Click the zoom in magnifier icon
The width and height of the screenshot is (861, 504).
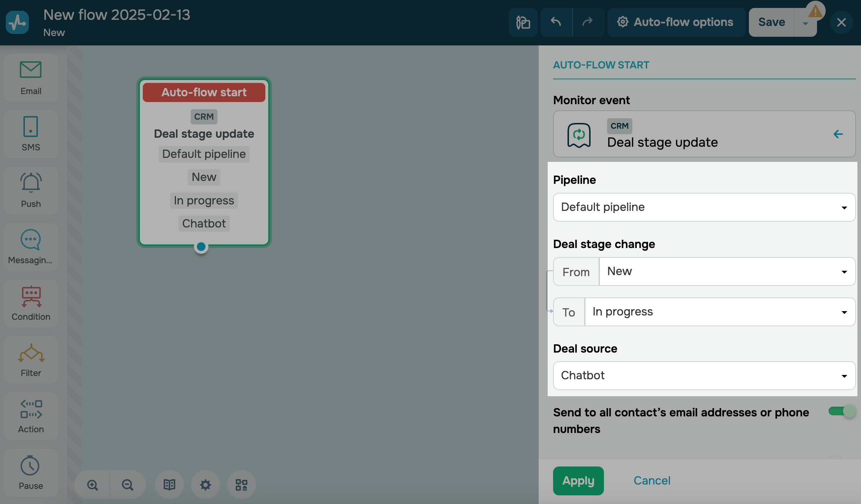(x=93, y=485)
